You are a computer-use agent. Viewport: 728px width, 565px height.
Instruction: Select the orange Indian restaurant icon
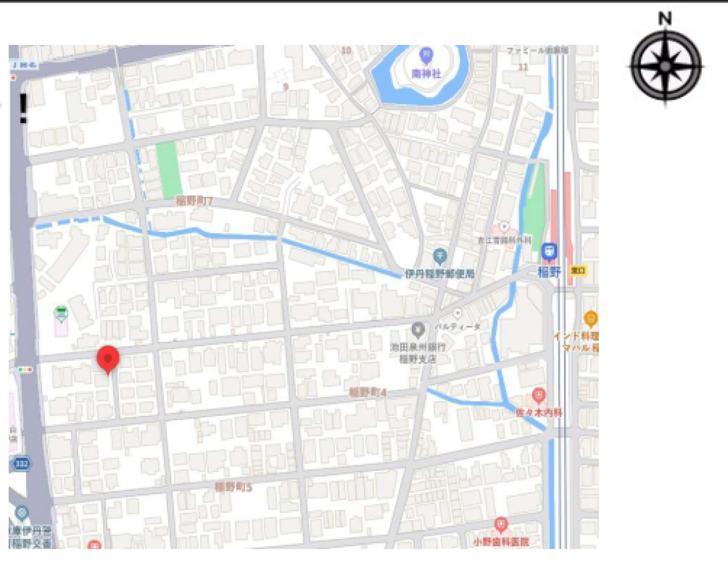591,318
